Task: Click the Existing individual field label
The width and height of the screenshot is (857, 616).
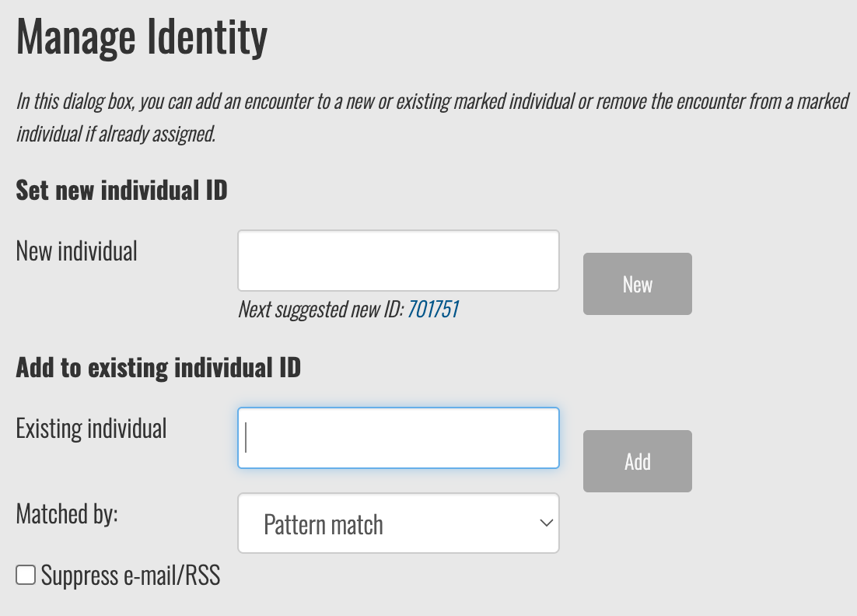Action: point(91,429)
